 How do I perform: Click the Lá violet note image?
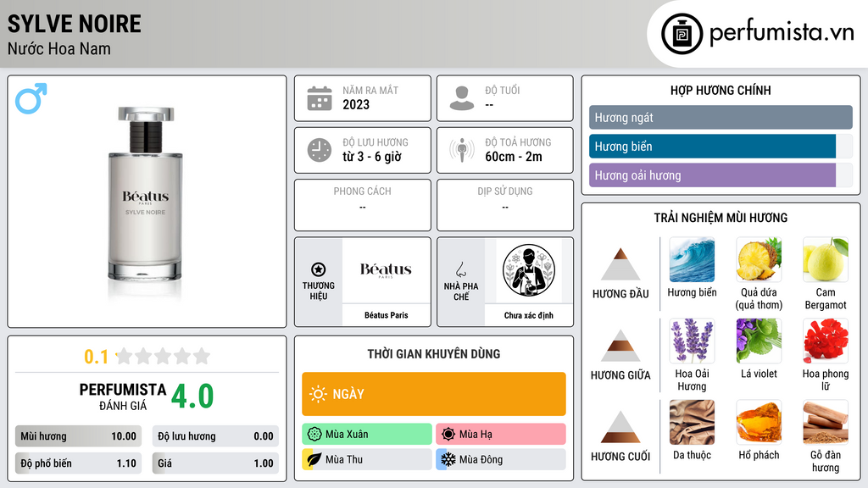759,341
